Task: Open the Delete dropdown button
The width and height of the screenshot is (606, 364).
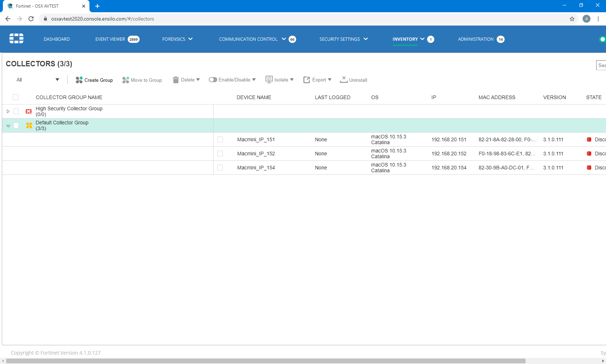Action: pyautogui.click(x=186, y=80)
